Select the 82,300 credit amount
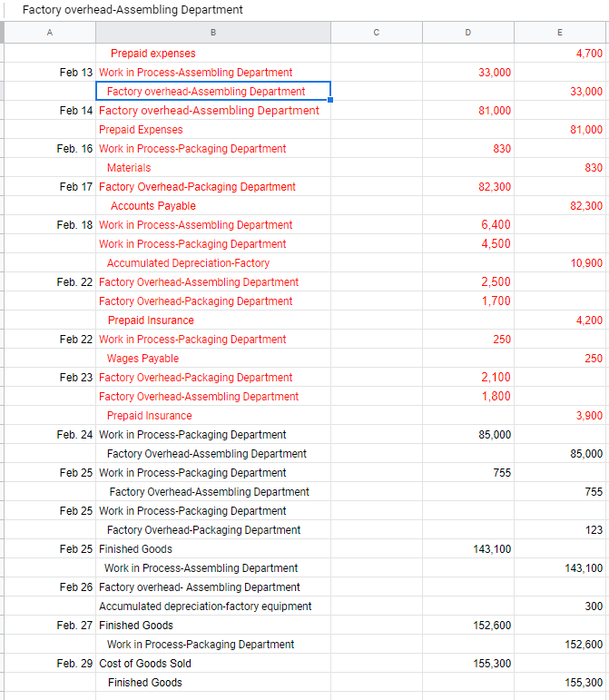Viewport: 609px width, 700px height. [x=560, y=206]
